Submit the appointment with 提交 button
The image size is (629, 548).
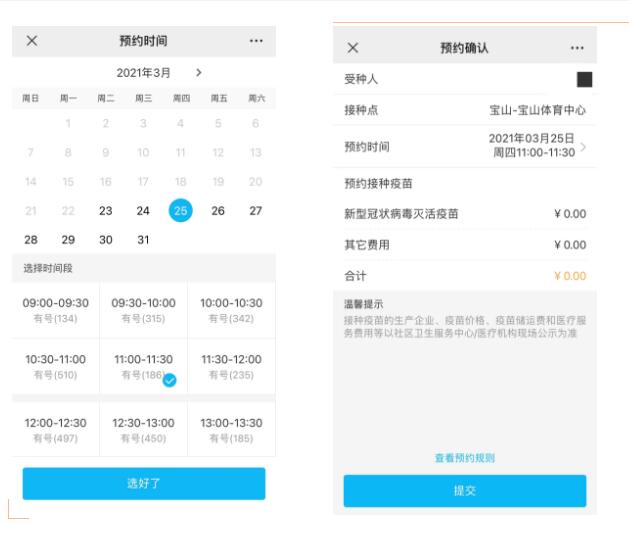click(x=464, y=491)
